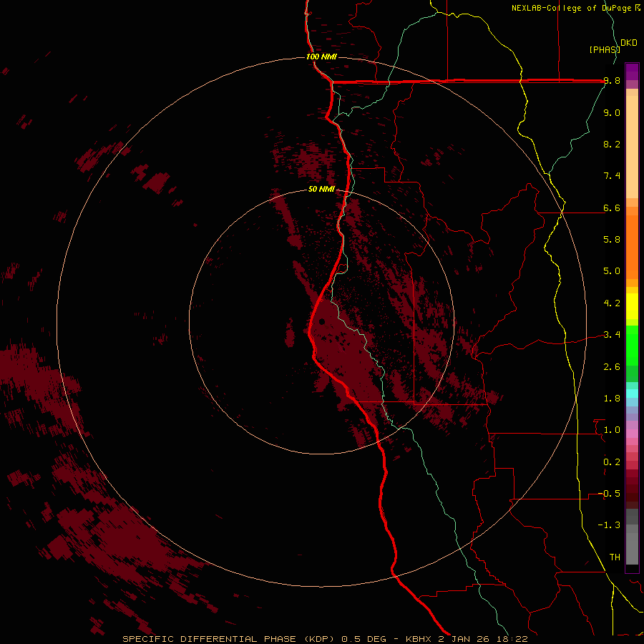This screenshot has width=644, height=644.
Task: Click the 0.2 color scale value
Action: pos(612,462)
